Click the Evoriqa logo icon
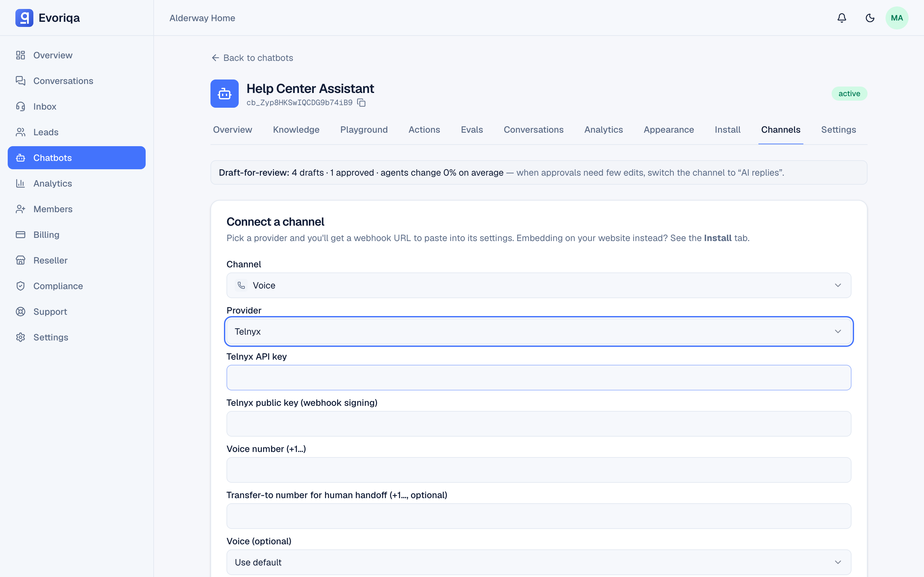 point(24,18)
